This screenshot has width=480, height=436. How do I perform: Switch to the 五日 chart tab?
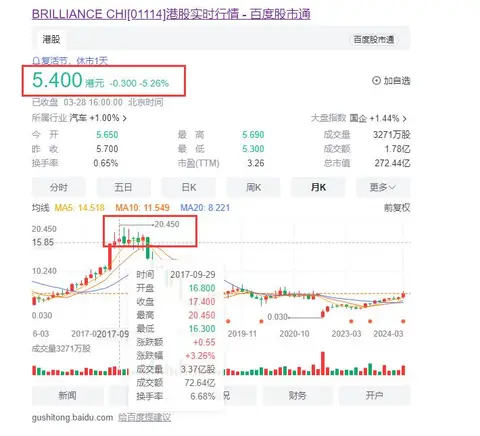point(123,188)
